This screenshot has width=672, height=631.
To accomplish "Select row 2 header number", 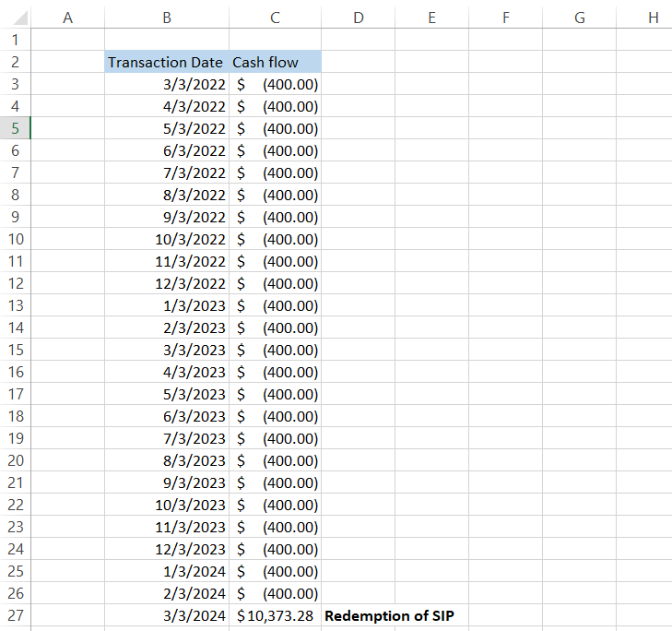I will click(16, 62).
